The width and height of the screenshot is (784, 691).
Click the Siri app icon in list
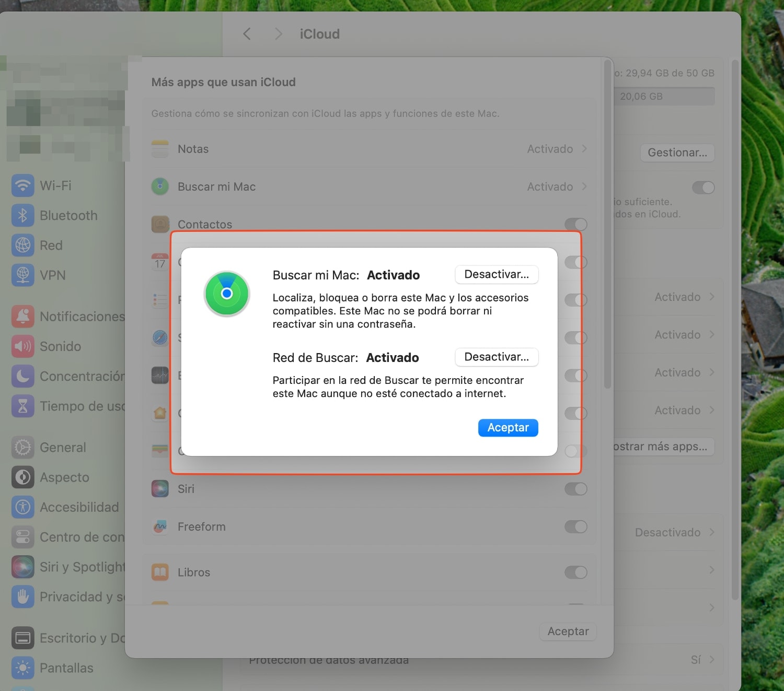[160, 489]
